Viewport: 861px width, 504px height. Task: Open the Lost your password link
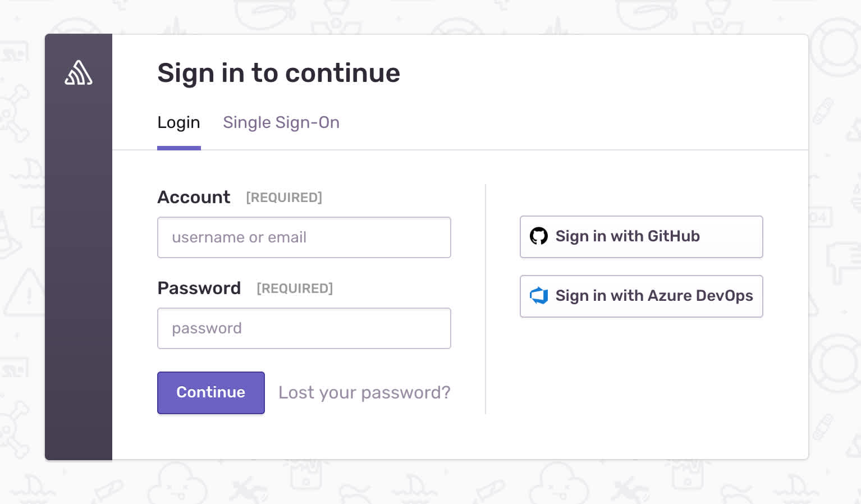coord(364,392)
